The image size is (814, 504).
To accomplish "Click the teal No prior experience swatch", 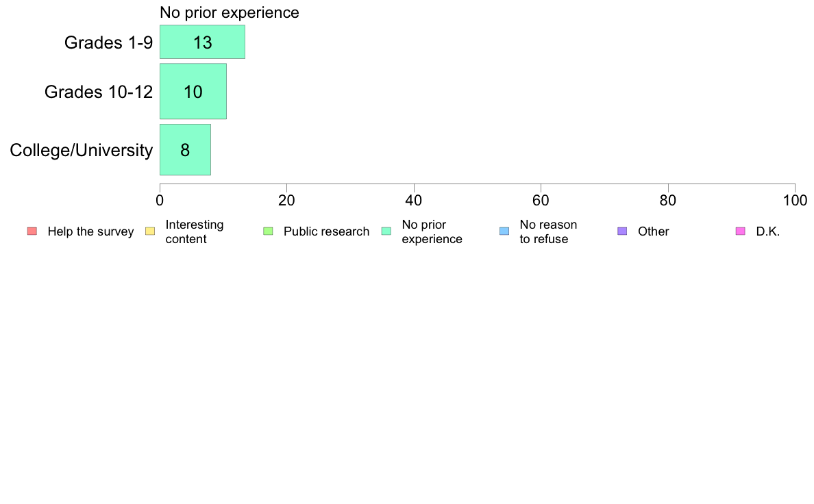I will (x=386, y=231).
